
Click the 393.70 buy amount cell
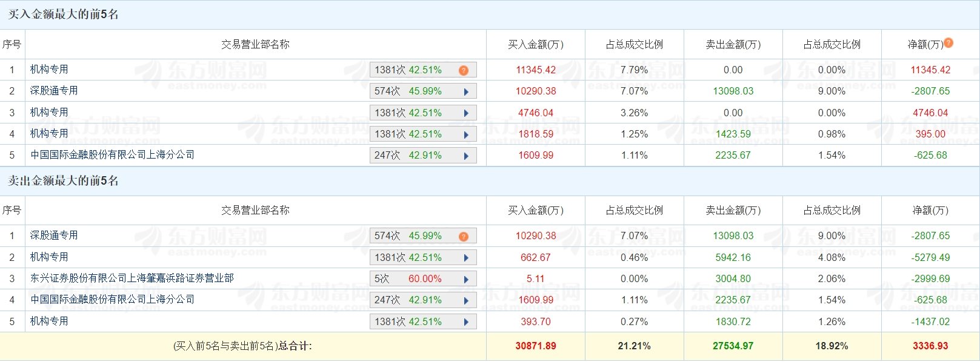(536, 321)
